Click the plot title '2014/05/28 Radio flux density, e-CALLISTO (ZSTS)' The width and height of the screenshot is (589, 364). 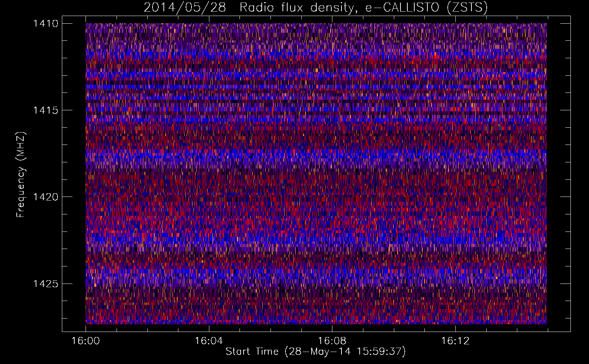316,7
